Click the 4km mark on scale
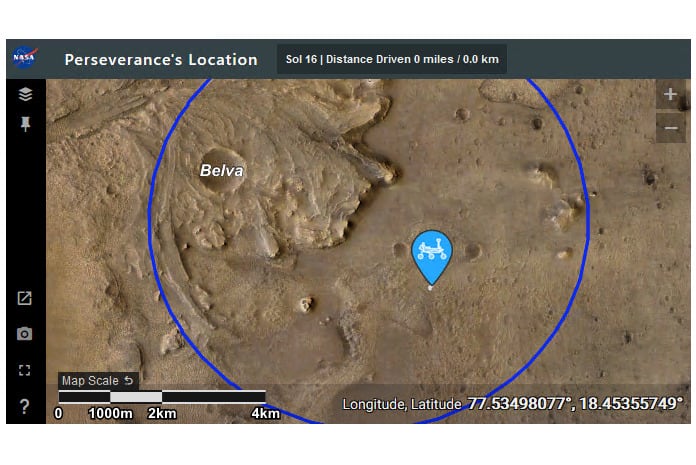 (x=265, y=414)
